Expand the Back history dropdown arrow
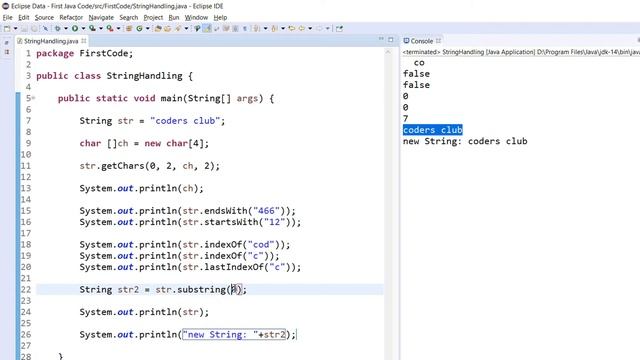This screenshot has height=360, width=640. click(x=310, y=29)
